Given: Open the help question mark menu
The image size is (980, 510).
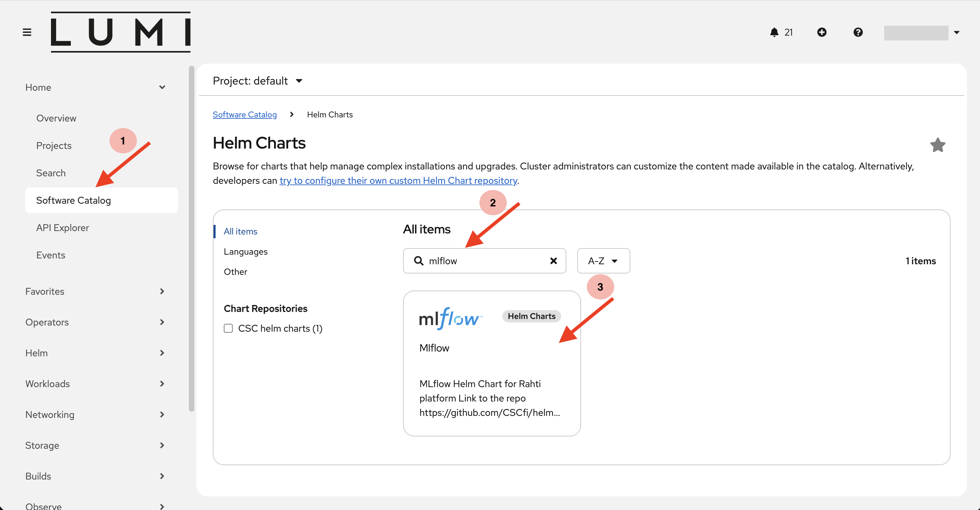Looking at the screenshot, I should pos(858,33).
